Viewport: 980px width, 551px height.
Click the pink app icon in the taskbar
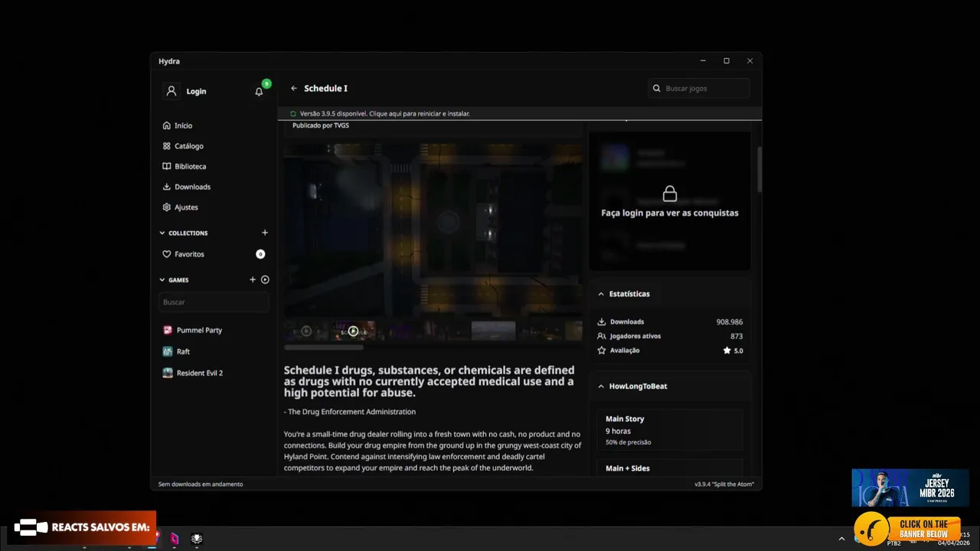point(175,539)
